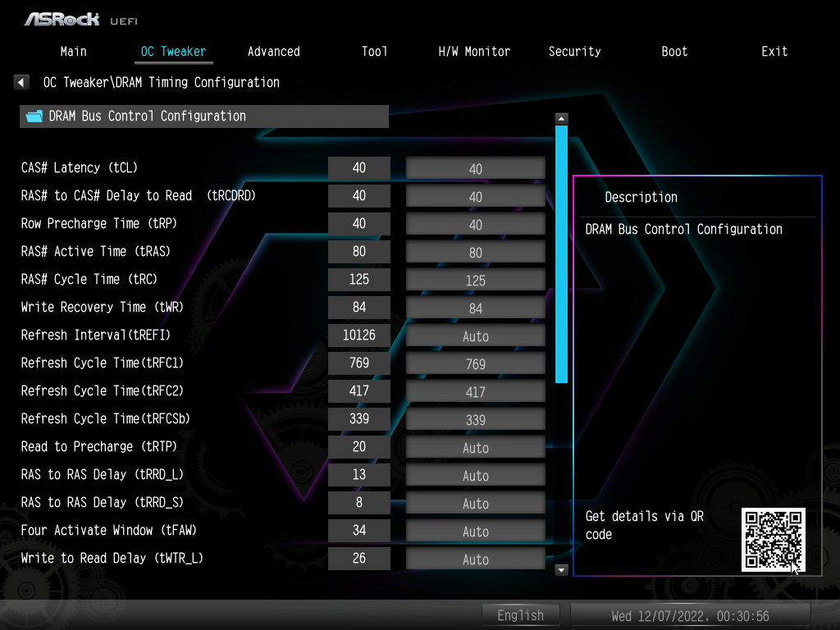
Task: Click the date and time display
Action: (x=690, y=615)
